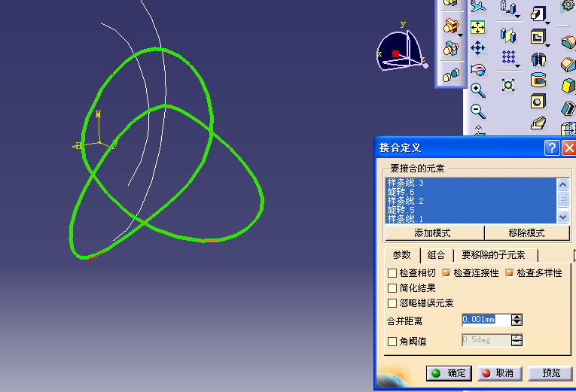The height and width of the screenshot is (392, 576).
Task: Click the element list scrollbar thumb
Action: point(562,199)
